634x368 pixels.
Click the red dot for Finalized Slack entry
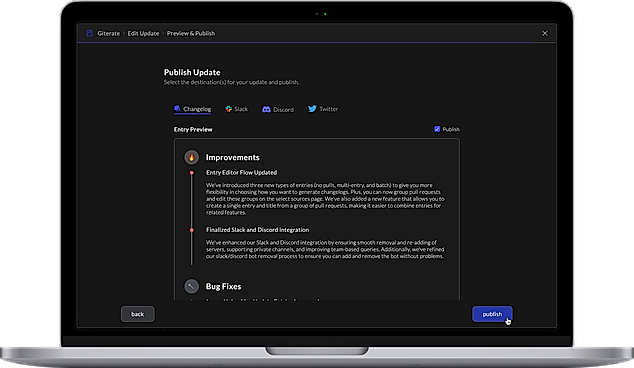coord(192,230)
